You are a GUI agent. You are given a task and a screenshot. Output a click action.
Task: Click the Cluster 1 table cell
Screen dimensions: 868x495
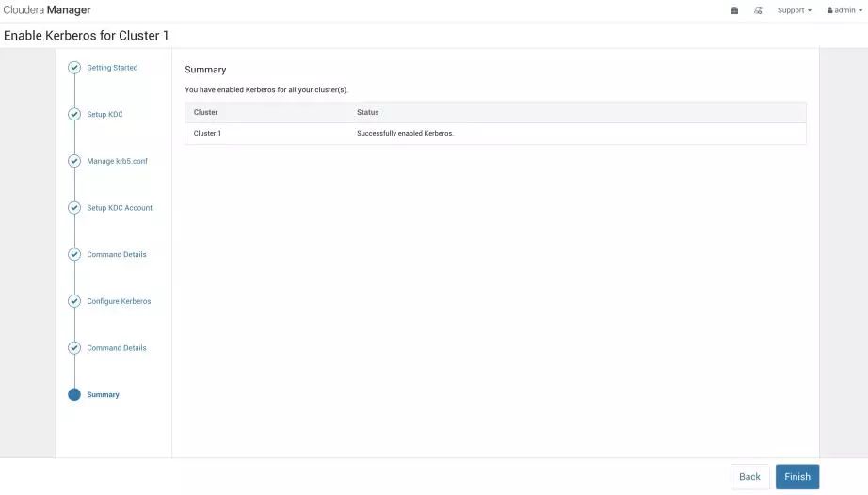[207, 134]
